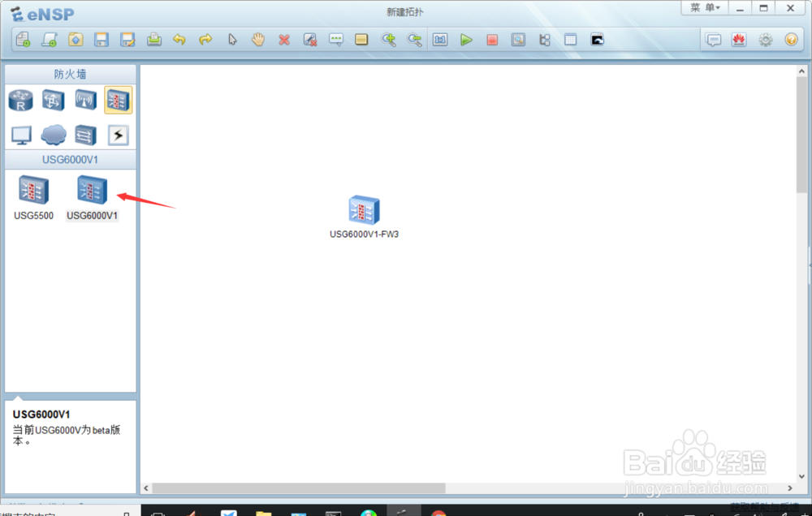Click the 新建拓扑 window title
The height and width of the screenshot is (516, 812).
coord(405,11)
